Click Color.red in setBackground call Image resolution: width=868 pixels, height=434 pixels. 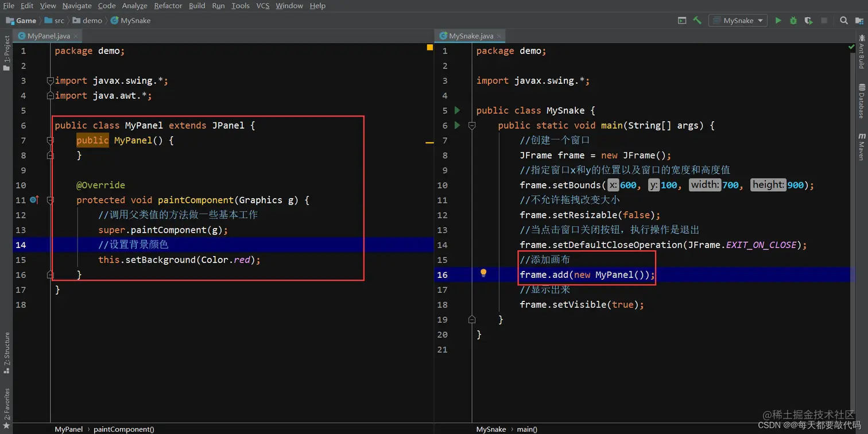point(226,259)
